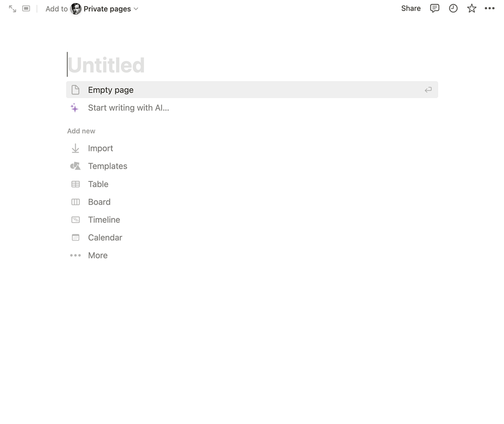Choose Calendar from Add new list
The height and width of the screenshot is (424, 504).
[105, 238]
